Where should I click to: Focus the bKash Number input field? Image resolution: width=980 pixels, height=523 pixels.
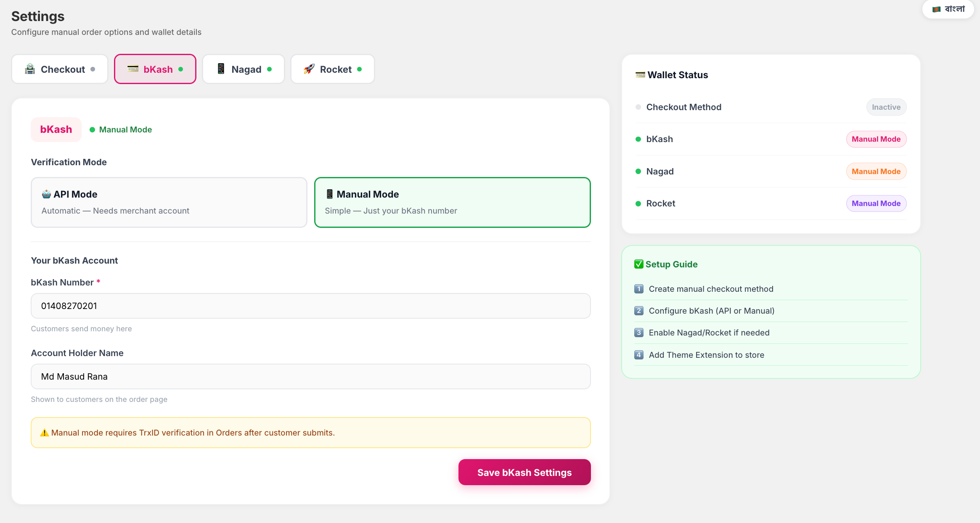tap(311, 306)
